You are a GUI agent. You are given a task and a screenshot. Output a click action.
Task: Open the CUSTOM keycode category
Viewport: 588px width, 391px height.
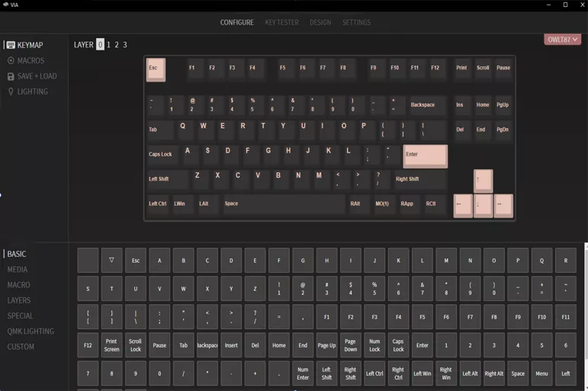[x=21, y=347]
